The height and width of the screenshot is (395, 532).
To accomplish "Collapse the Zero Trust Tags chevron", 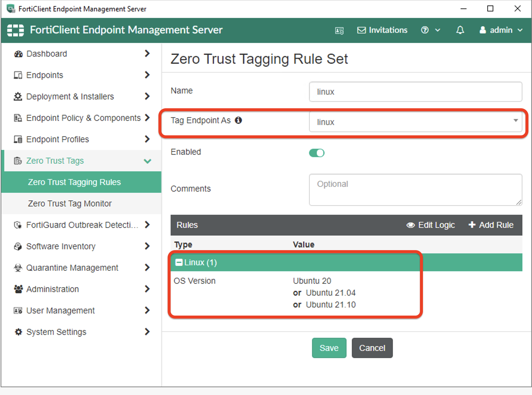I will tap(147, 161).
